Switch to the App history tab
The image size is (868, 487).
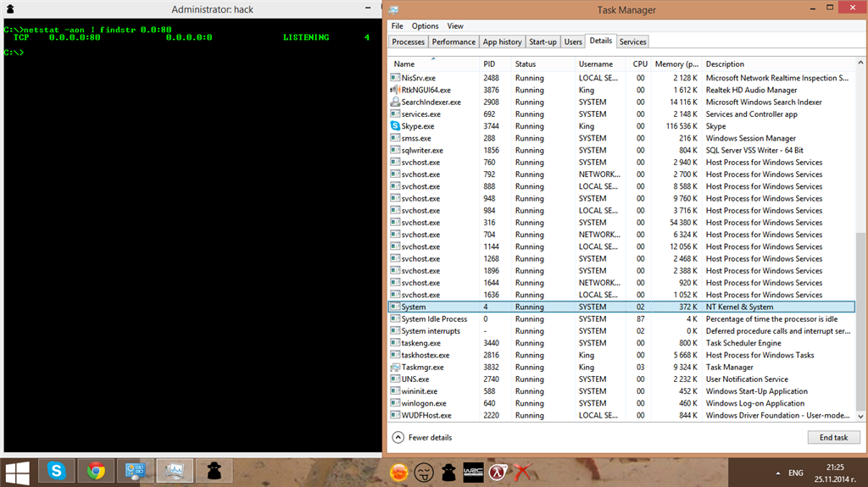point(502,42)
